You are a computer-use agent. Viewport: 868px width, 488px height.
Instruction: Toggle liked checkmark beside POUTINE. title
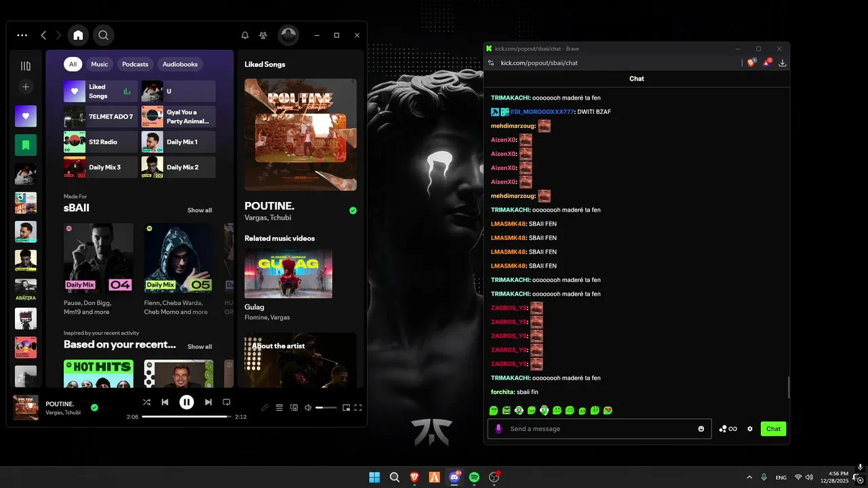coord(353,211)
